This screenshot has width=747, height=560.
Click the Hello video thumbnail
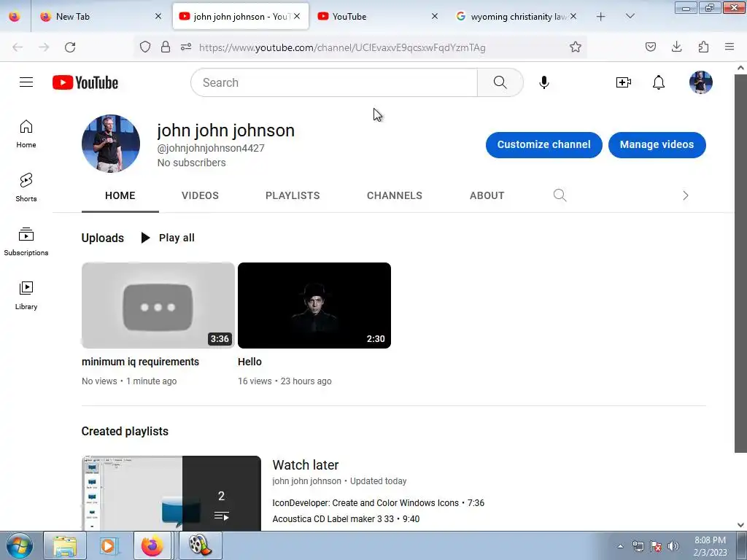click(x=314, y=306)
